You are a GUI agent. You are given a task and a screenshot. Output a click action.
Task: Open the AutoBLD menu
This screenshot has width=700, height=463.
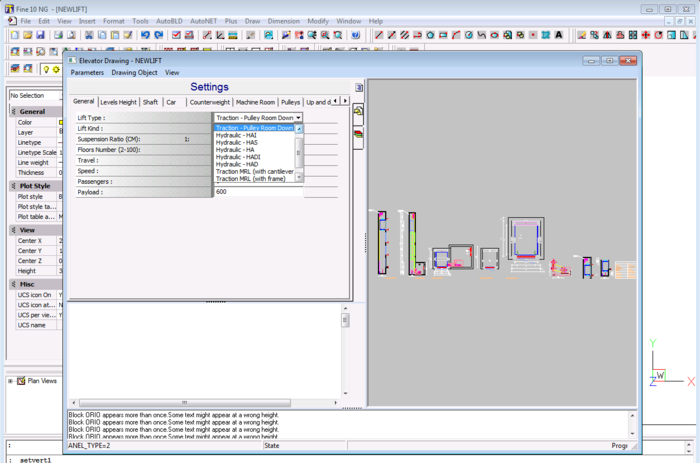[x=168, y=21]
